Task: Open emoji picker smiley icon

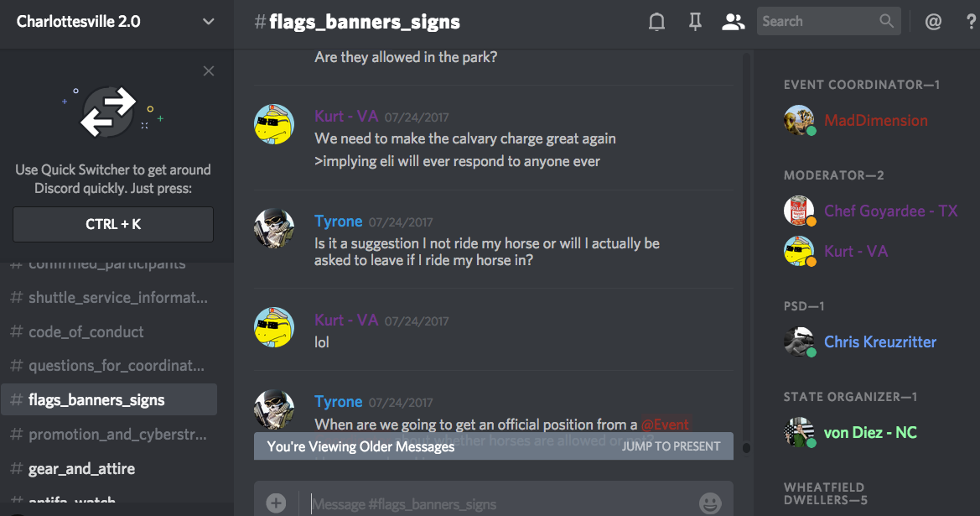Action: coord(710,503)
